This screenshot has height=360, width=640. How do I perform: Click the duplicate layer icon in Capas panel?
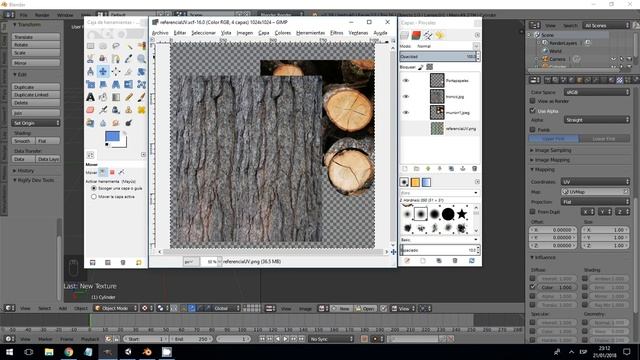[451, 169]
